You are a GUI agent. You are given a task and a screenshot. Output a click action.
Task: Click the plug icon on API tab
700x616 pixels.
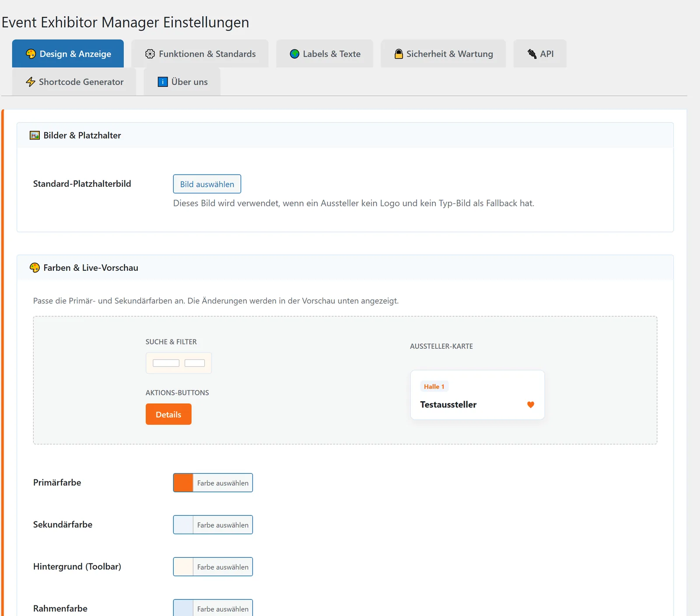pos(532,54)
